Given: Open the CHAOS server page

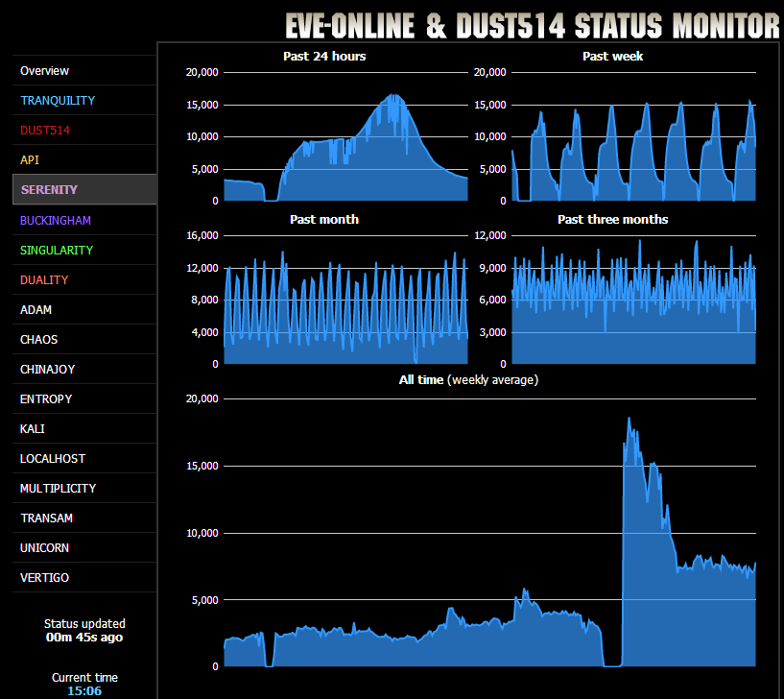Looking at the screenshot, I should tap(84, 339).
